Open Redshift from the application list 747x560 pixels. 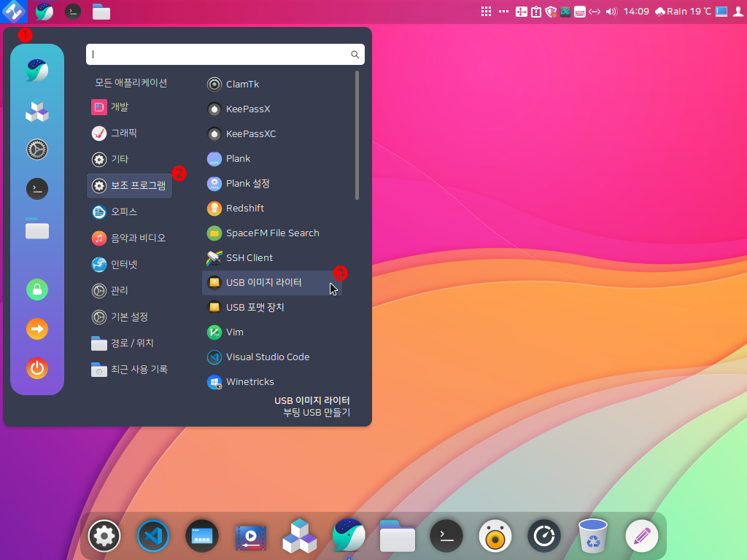click(244, 209)
